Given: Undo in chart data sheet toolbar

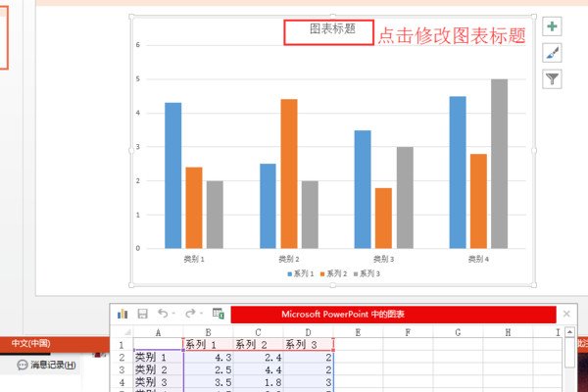Looking at the screenshot, I should click(163, 314).
